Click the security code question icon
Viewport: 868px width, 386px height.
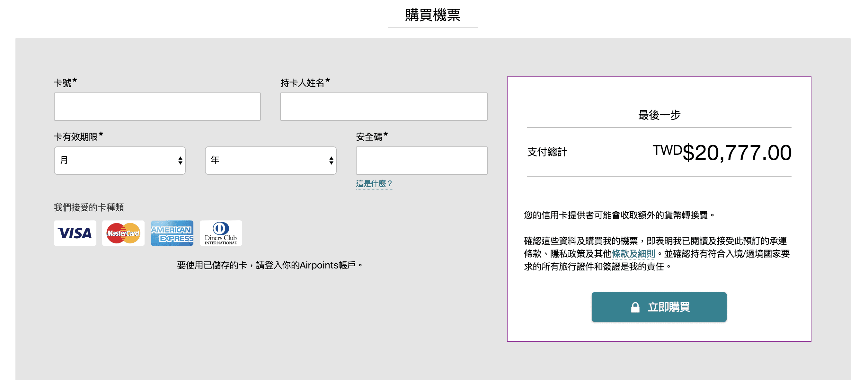tap(374, 183)
